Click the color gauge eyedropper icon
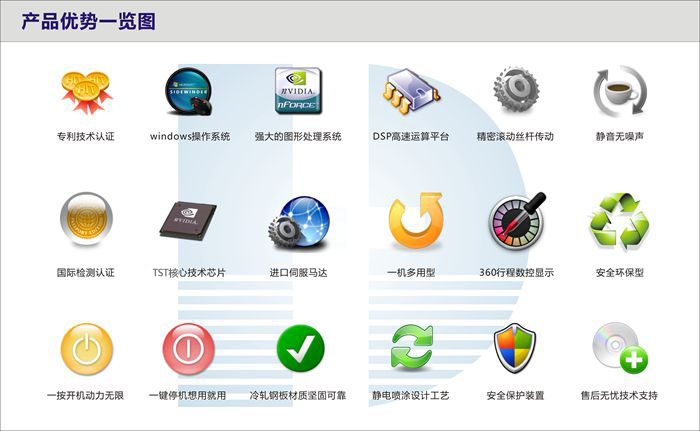 (516, 220)
